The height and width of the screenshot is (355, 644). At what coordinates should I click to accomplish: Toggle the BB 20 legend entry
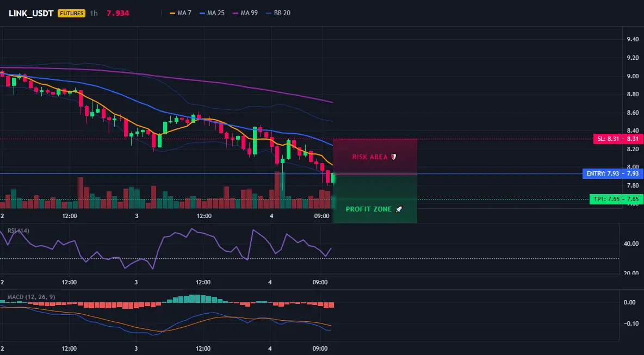(278, 13)
